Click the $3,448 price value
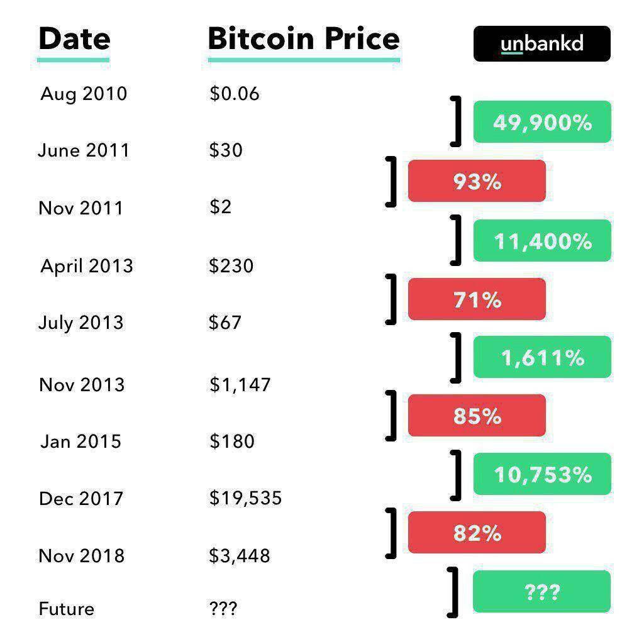The height and width of the screenshot is (644, 644). 240,556
